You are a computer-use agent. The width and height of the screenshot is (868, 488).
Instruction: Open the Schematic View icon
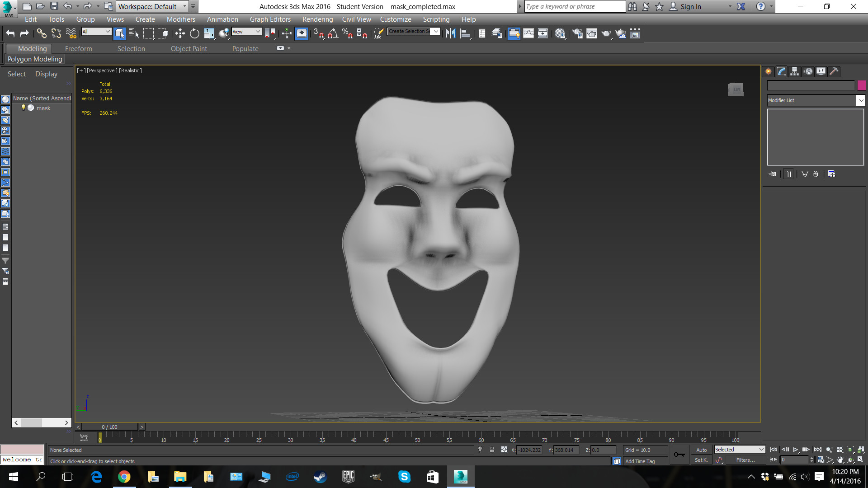pos(543,33)
